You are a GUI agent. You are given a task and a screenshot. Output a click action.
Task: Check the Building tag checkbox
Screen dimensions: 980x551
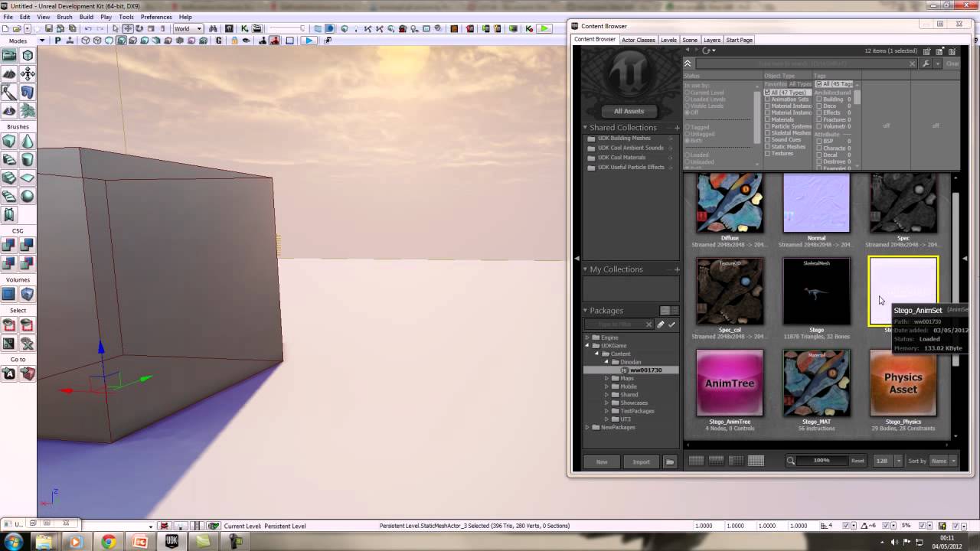coord(818,99)
